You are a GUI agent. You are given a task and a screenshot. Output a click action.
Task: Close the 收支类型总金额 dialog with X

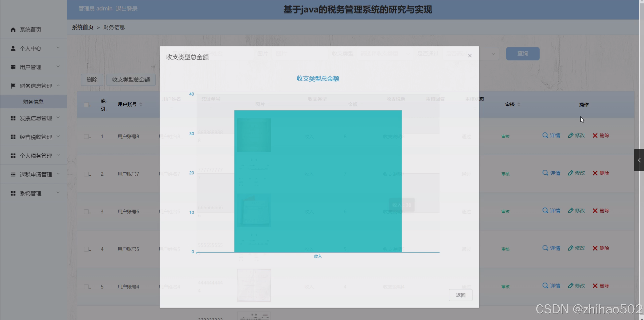[470, 56]
